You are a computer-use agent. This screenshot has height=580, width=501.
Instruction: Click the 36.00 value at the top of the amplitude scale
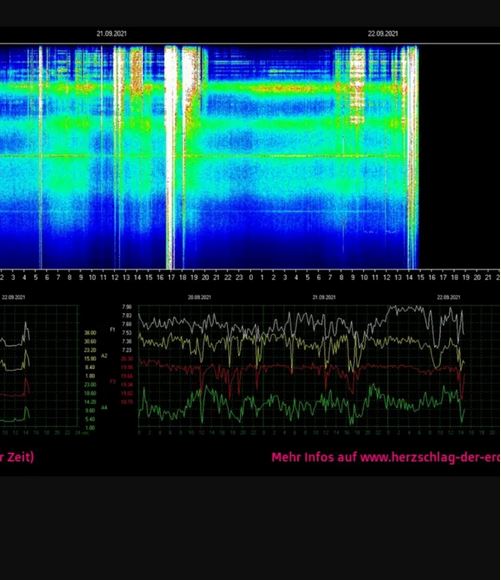pos(90,333)
